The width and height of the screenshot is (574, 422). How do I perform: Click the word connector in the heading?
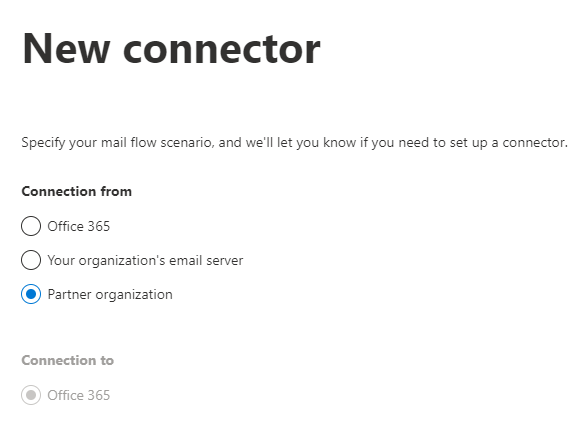tap(222, 50)
